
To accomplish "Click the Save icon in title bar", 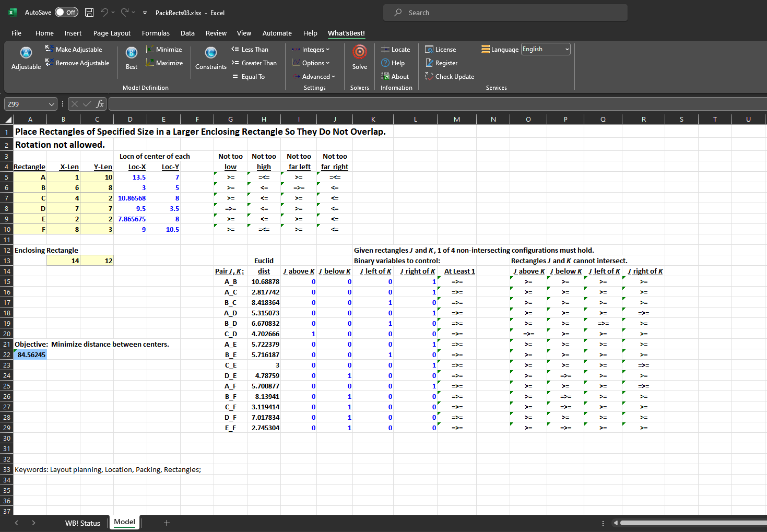I will coord(89,13).
